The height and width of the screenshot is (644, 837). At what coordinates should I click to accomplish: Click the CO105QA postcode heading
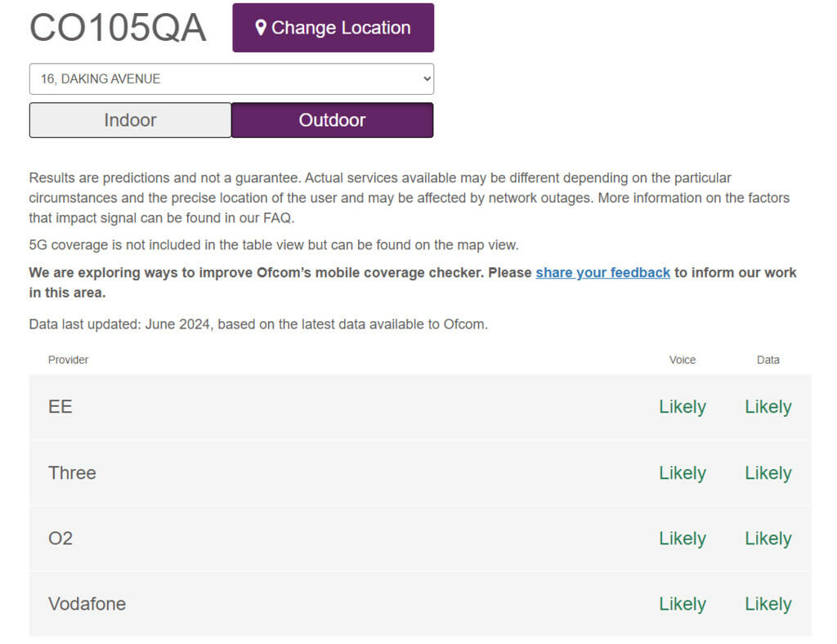tap(118, 28)
